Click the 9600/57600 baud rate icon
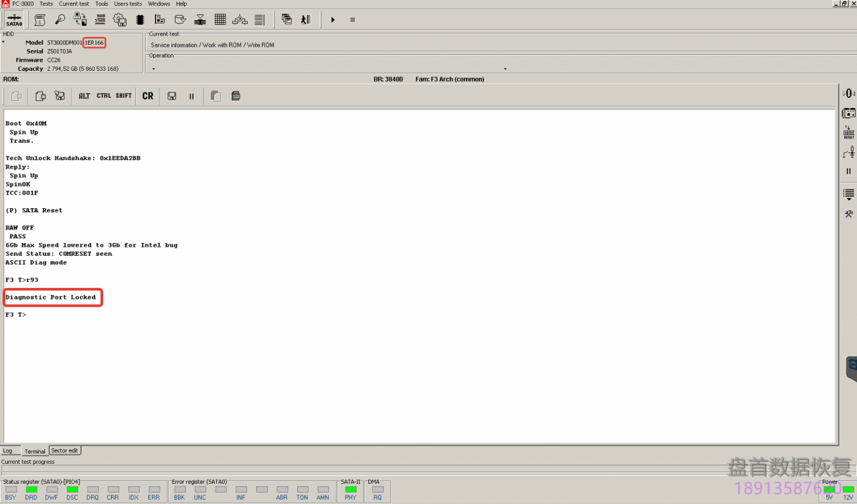This screenshot has width=857, height=504. point(100,19)
